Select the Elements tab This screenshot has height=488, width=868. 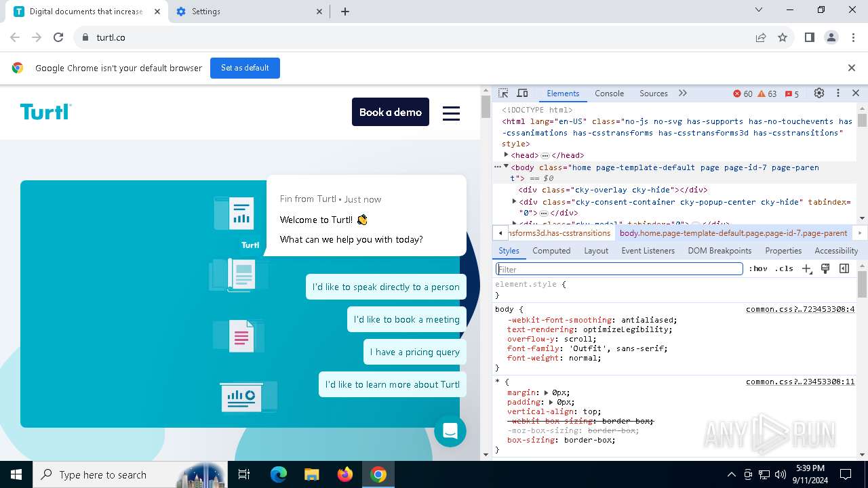point(563,94)
